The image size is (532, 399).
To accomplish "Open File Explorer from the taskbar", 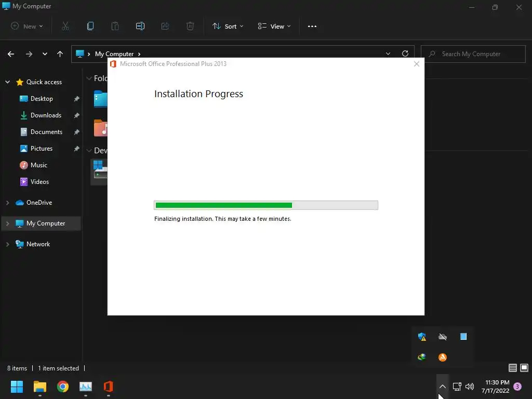I will [39, 387].
